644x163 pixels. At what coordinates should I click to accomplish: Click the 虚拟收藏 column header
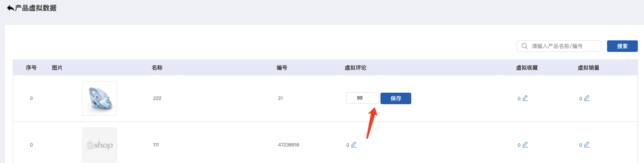tap(527, 68)
